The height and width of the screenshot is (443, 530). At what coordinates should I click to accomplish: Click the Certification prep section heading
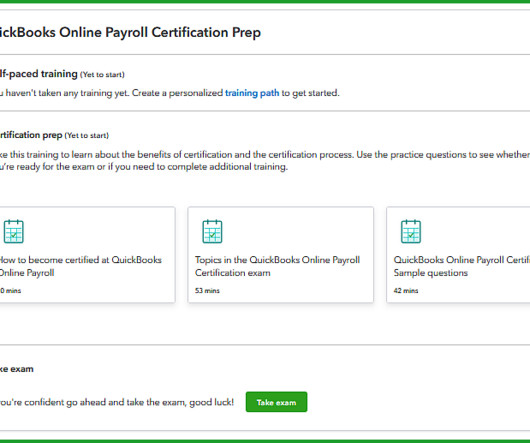[31, 135]
